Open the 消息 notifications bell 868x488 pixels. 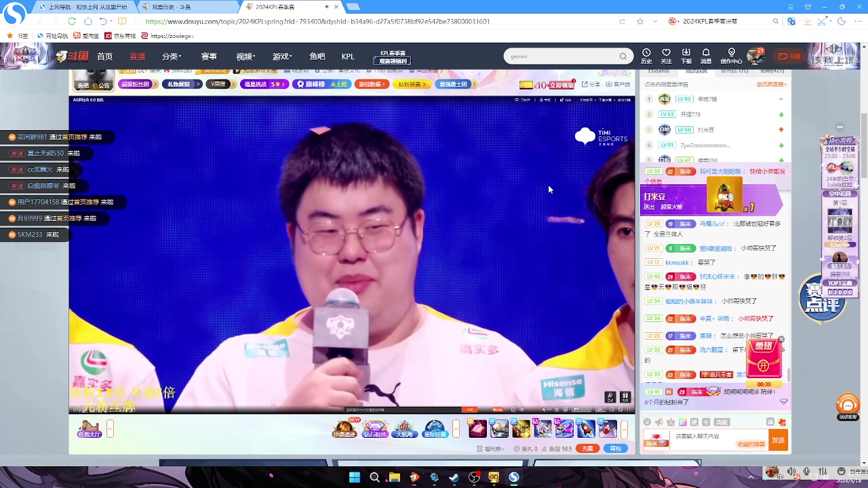point(706,56)
